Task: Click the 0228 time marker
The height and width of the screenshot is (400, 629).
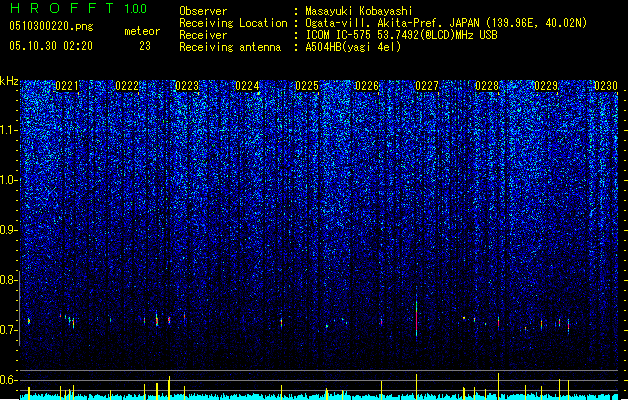Action: (x=487, y=86)
